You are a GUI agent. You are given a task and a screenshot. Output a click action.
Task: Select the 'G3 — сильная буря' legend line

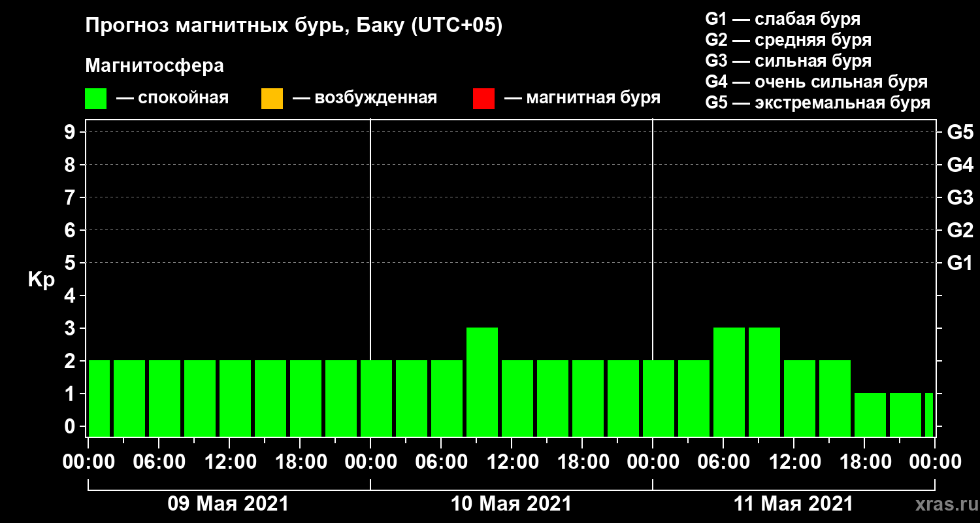(789, 61)
